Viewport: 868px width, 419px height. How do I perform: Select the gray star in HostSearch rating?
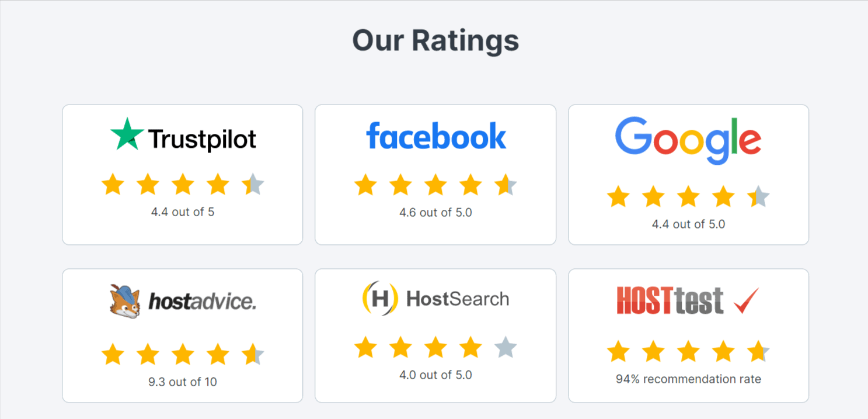[506, 347]
